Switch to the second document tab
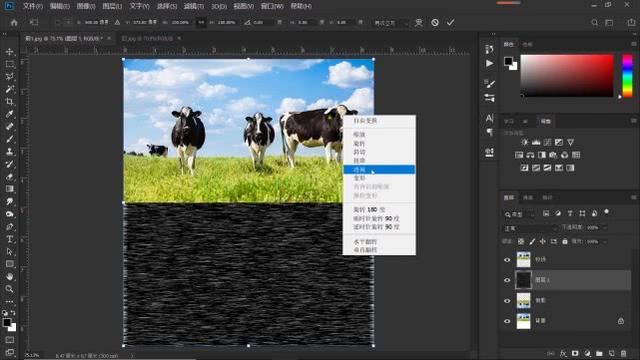Viewport: 640px width, 360px height. [x=147, y=38]
